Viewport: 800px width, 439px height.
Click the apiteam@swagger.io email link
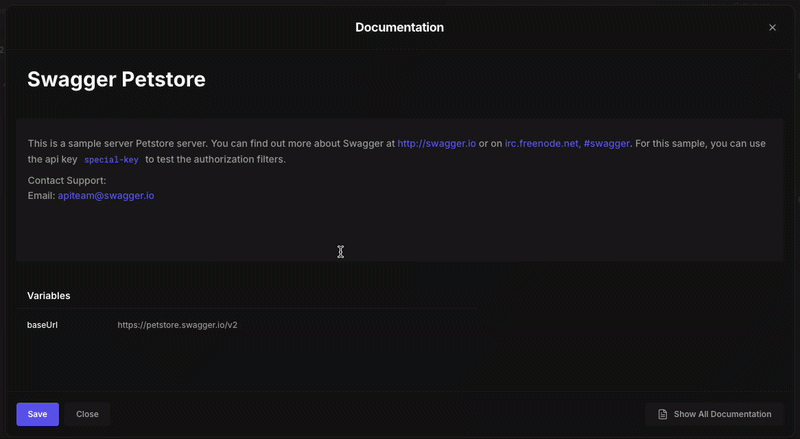click(x=106, y=196)
